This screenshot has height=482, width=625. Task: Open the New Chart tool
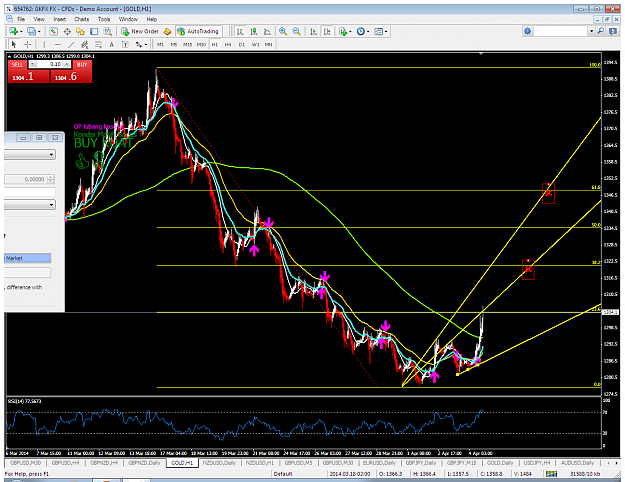click(14, 31)
